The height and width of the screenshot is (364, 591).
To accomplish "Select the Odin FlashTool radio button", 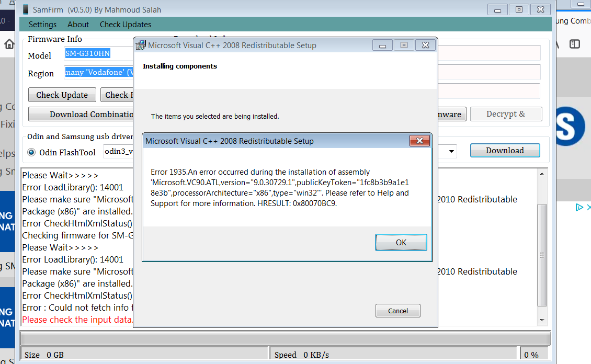I will [x=31, y=152].
